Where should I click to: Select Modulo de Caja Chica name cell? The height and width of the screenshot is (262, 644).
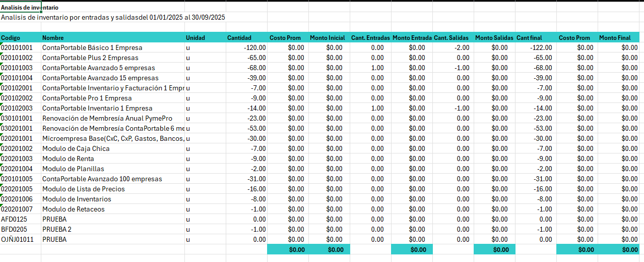pos(113,148)
